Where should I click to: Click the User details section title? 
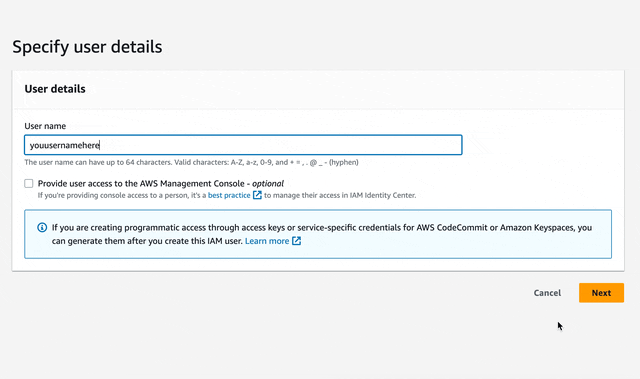point(55,89)
